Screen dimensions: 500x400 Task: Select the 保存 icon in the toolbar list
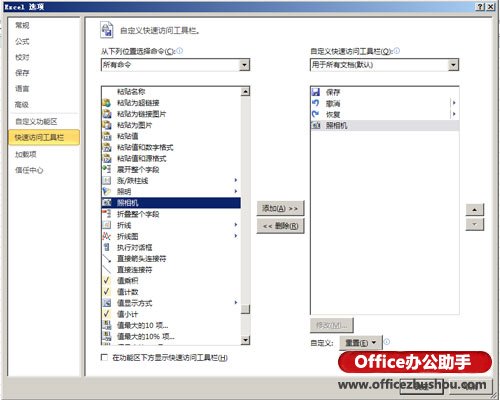[315, 92]
